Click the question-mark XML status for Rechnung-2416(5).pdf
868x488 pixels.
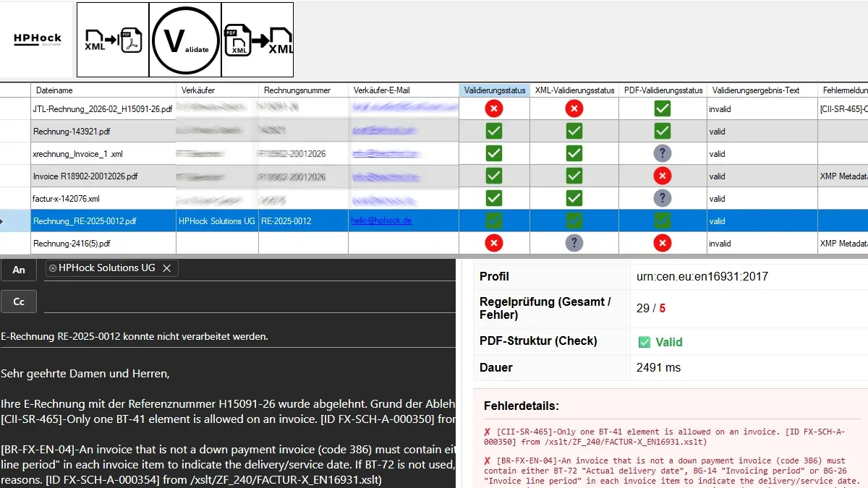click(x=574, y=243)
